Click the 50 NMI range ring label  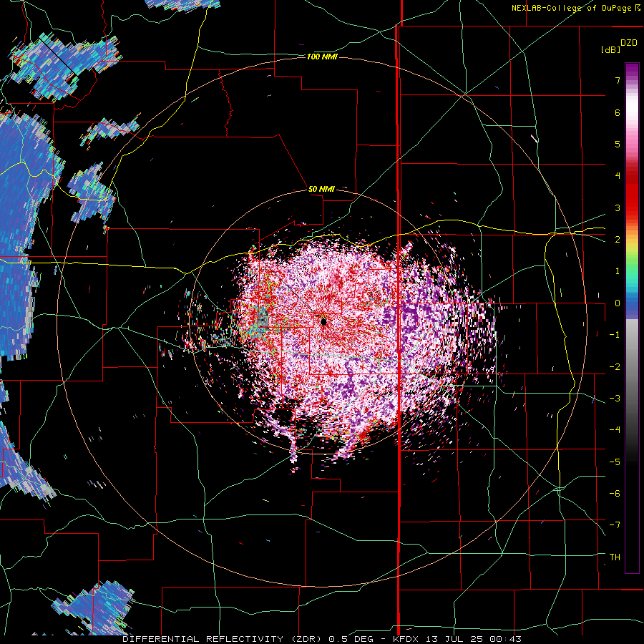tap(321, 189)
